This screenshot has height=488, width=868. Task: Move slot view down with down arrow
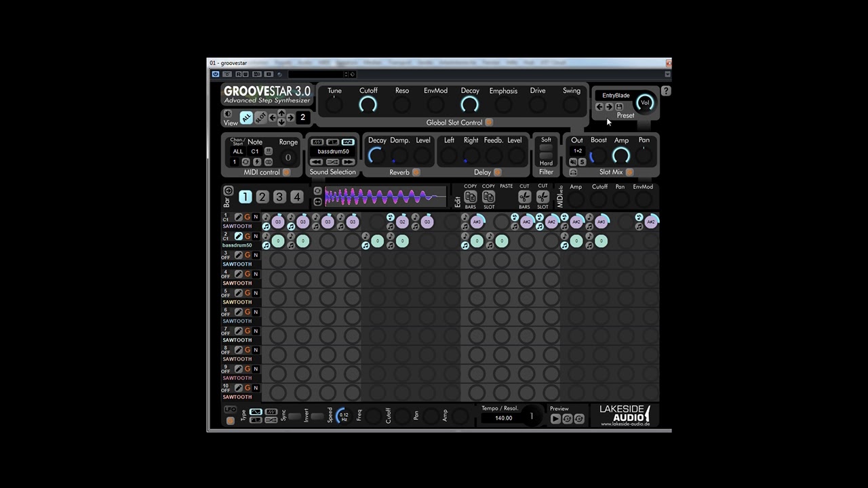(x=281, y=122)
